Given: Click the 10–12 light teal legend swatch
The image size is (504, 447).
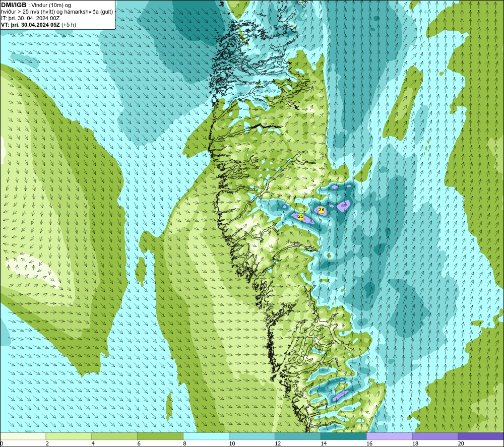Looking at the screenshot, I should point(252,436).
